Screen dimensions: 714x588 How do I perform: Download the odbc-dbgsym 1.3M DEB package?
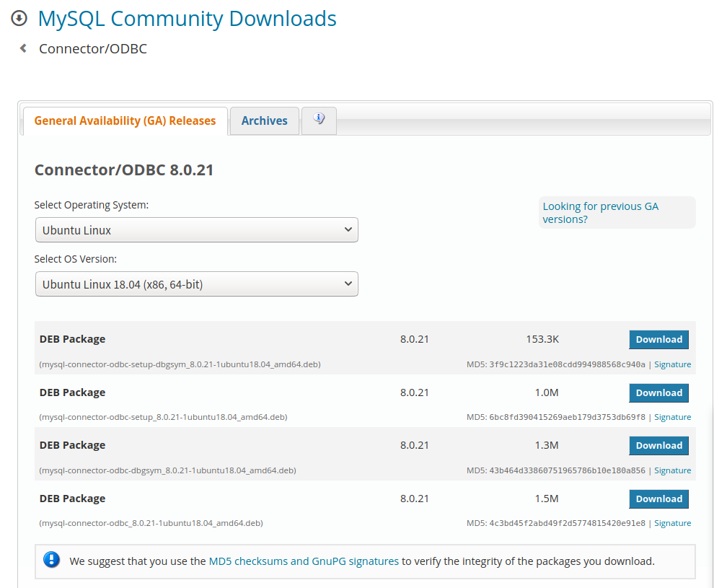pyautogui.click(x=659, y=445)
